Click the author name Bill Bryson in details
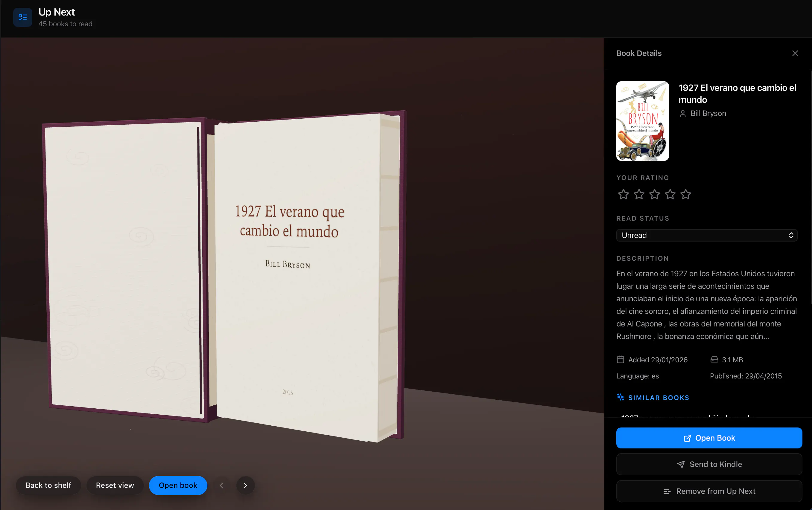This screenshot has height=510, width=812. coord(708,114)
